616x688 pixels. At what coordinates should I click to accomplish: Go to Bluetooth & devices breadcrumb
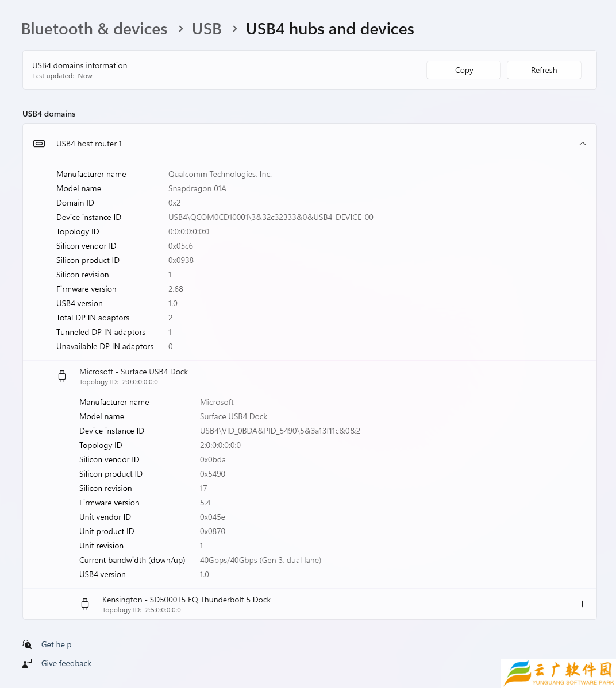coord(94,29)
